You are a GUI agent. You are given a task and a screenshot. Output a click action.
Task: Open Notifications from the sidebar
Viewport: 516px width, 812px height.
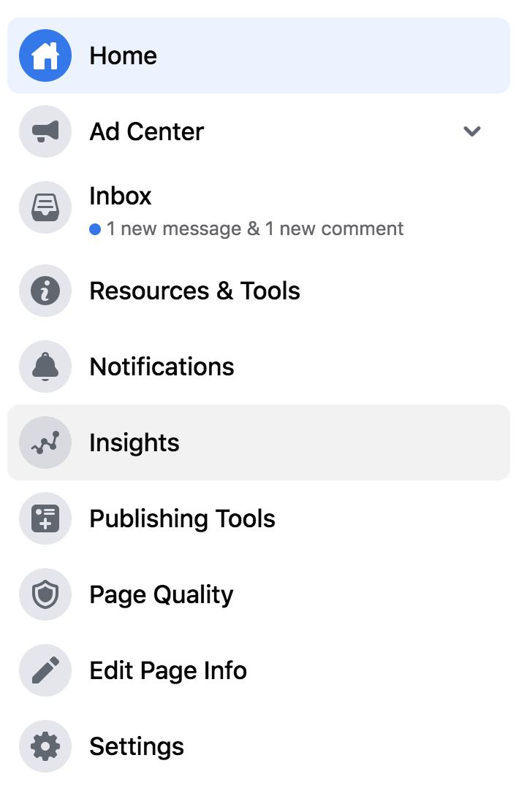click(162, 367)
